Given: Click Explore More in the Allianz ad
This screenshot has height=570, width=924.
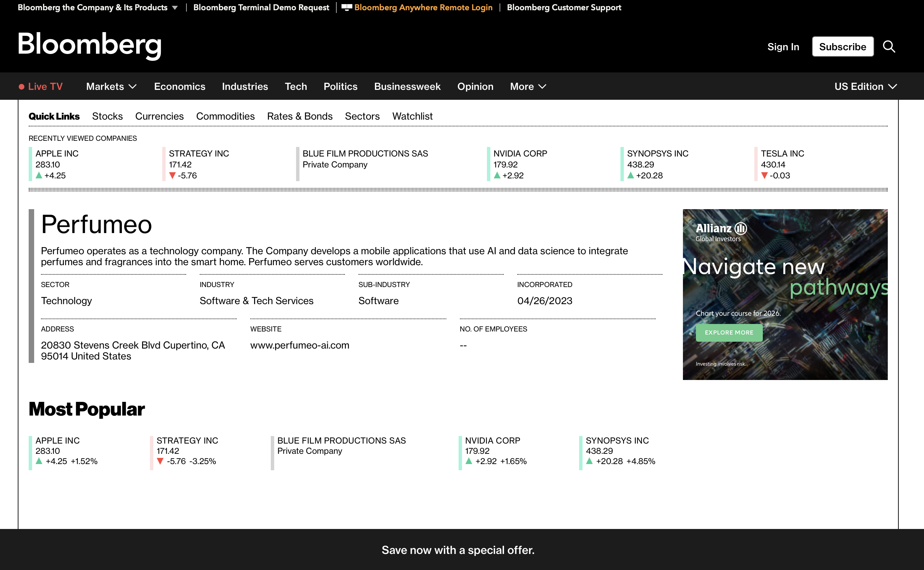Looking at the screenshot, I should pos(729,332).
